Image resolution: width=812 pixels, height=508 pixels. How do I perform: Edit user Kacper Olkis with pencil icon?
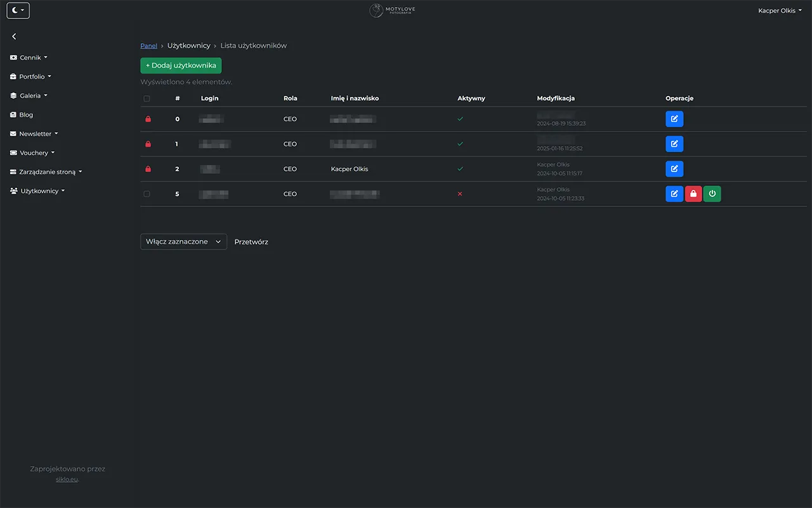(674, 169)
